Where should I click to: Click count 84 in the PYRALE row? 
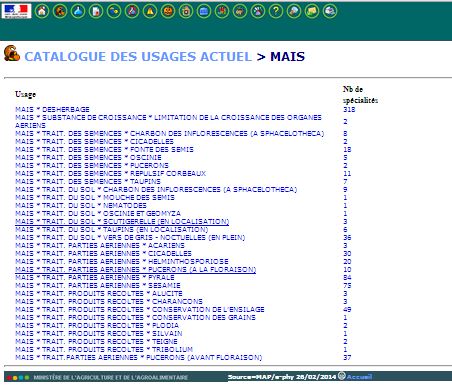(x=347, y=277)
